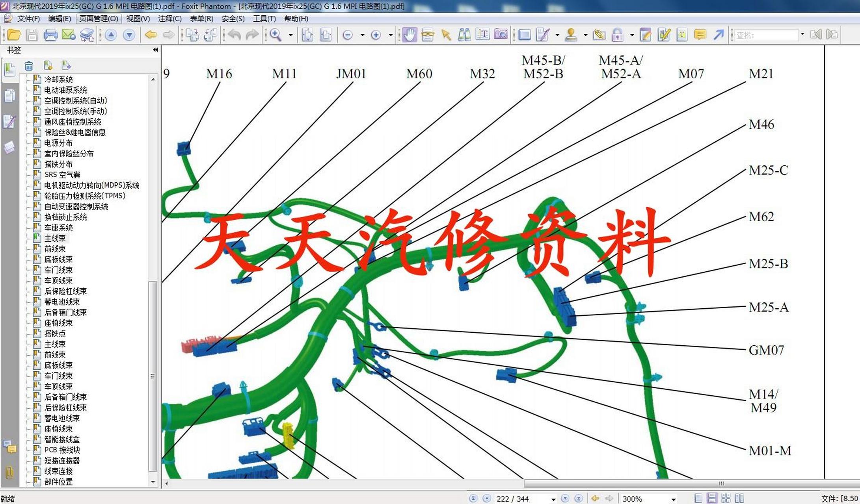The image size is (860, 504).
Task: Open the page number 222 / 344 dropdown
Action: coord(553,499)
